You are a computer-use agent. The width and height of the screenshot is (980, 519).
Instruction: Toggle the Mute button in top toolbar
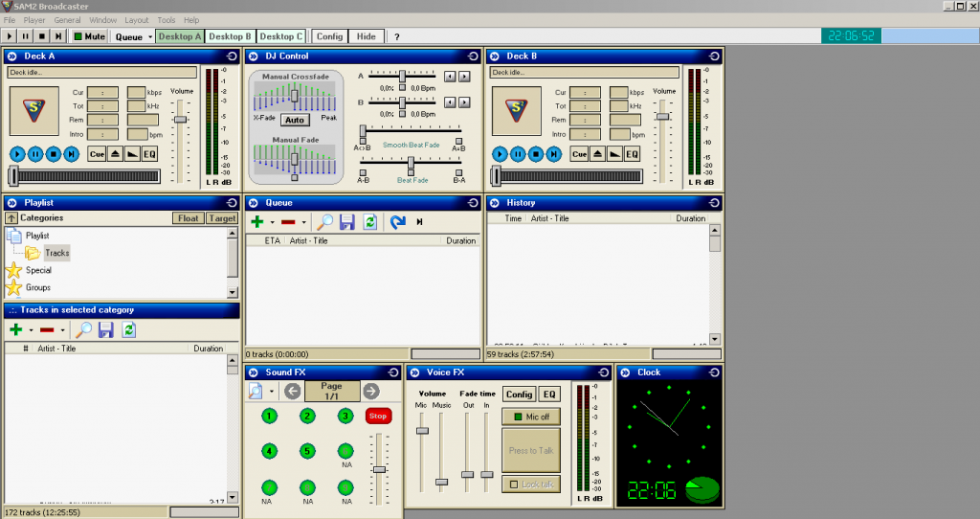[x=89, y=36]
